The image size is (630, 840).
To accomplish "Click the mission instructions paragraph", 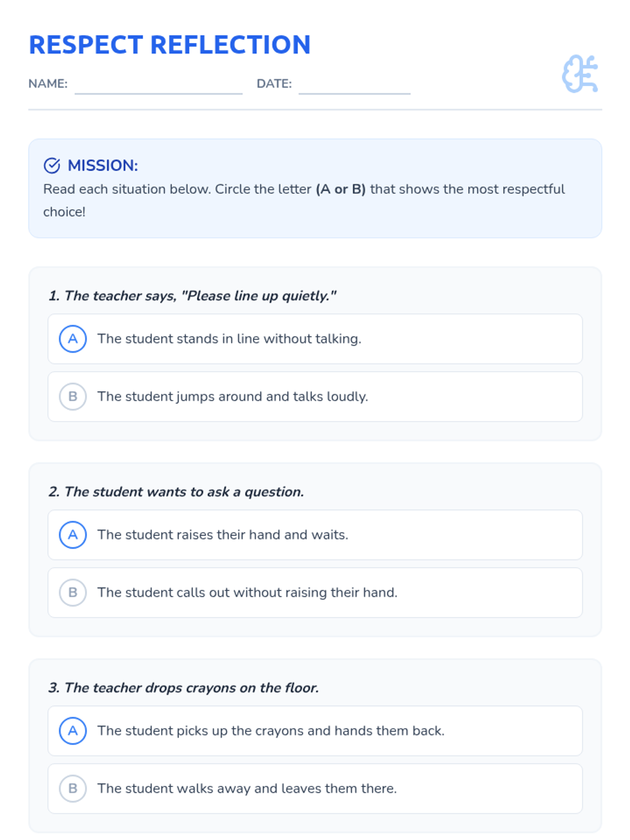I will click(x=303, y=200).
